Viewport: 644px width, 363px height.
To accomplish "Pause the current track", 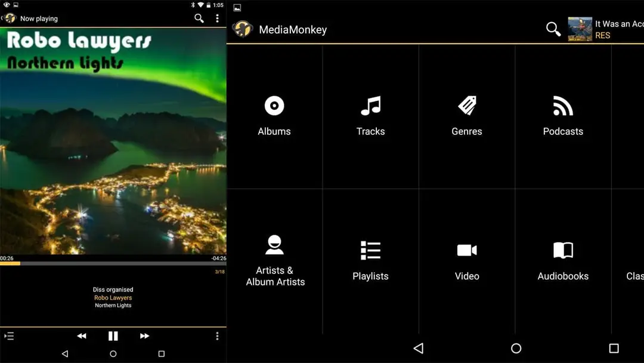I will click(113, 336).
